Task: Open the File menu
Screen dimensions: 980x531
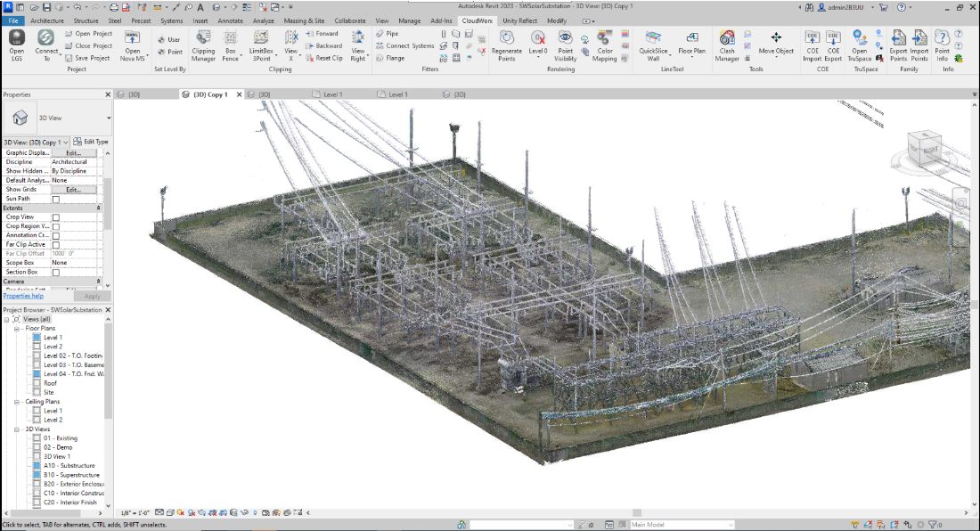Action: point(13,20)
